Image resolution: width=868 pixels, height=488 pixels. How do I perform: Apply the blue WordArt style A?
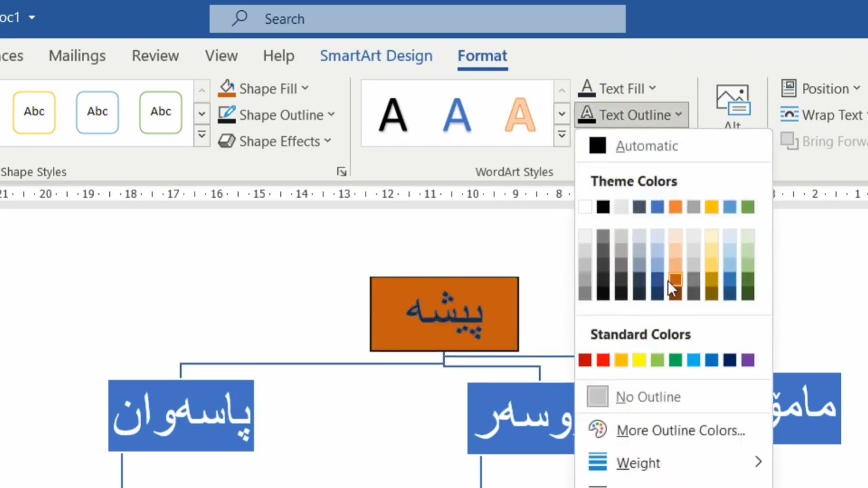point(456,114)
